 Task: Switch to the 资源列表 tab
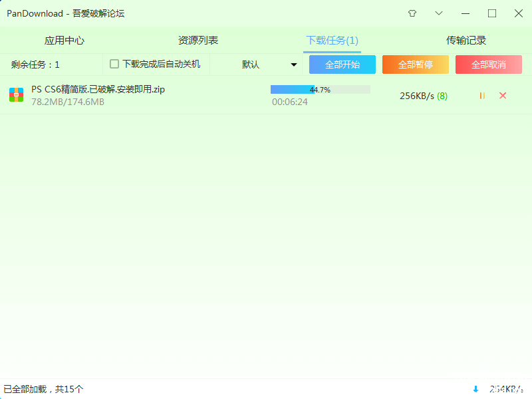[x=198, y=41]
